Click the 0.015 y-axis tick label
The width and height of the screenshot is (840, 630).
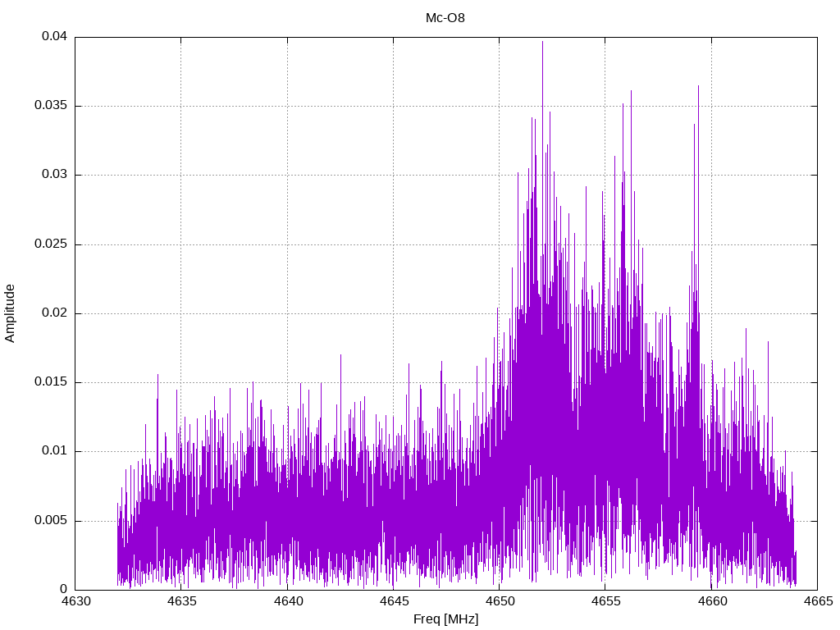[51, 382]
